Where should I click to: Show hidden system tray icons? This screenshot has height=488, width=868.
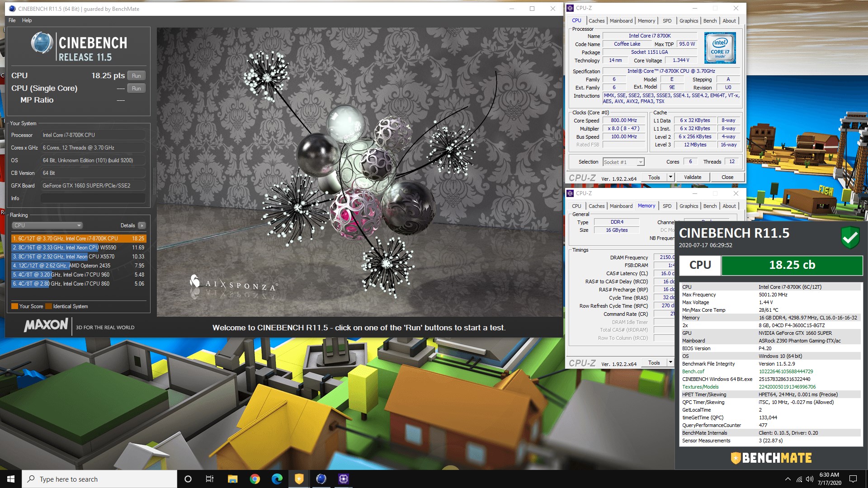pyautogui.click(x=788, y=479)
